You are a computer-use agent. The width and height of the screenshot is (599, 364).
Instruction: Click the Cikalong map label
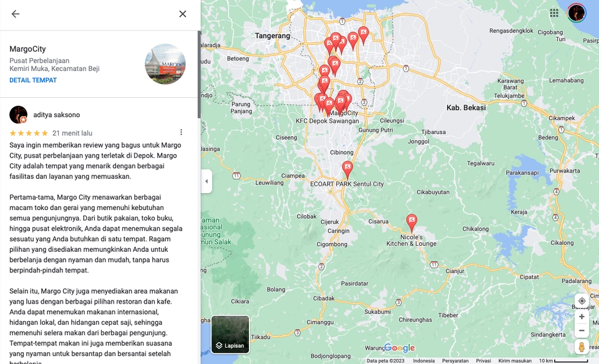562,243
